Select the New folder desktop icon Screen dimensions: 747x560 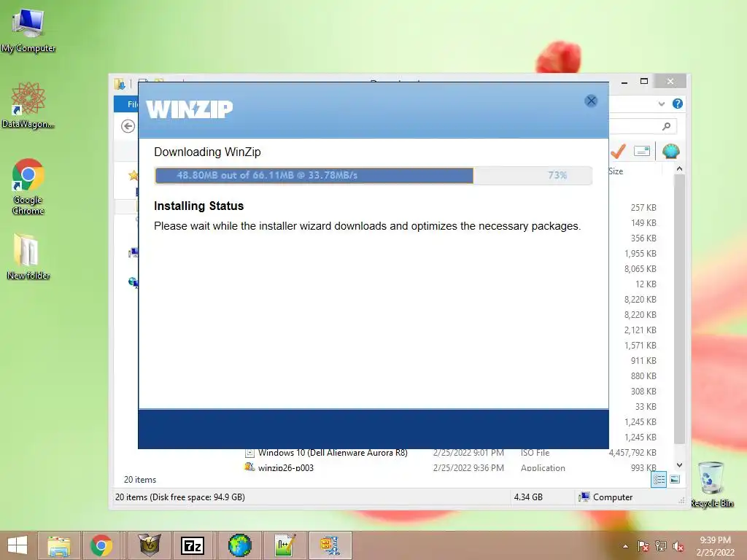click(x=28, y=256)
